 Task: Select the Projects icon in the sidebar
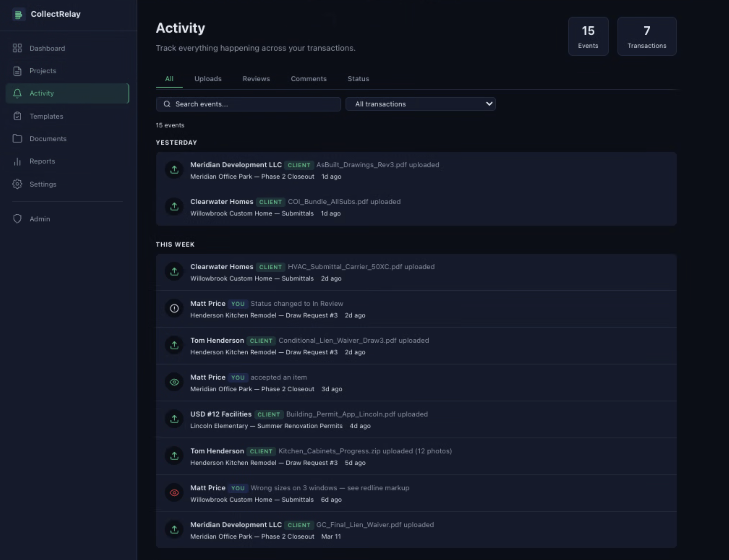[x=17, y=71]
